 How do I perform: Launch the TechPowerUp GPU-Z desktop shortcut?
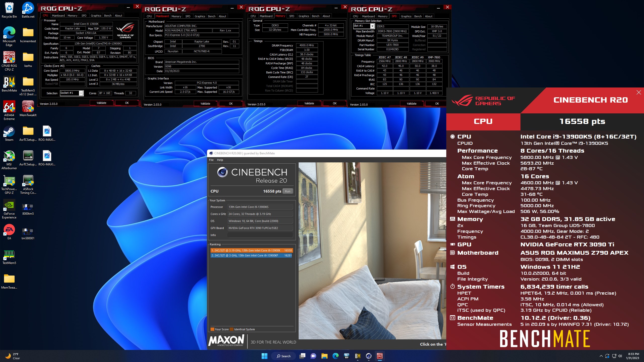9,184
